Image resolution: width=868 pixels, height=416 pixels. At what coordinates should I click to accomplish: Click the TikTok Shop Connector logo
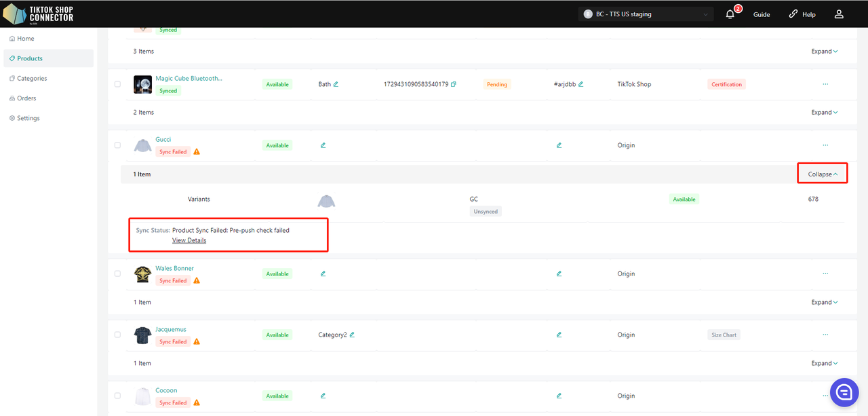[x=38, y=14]
